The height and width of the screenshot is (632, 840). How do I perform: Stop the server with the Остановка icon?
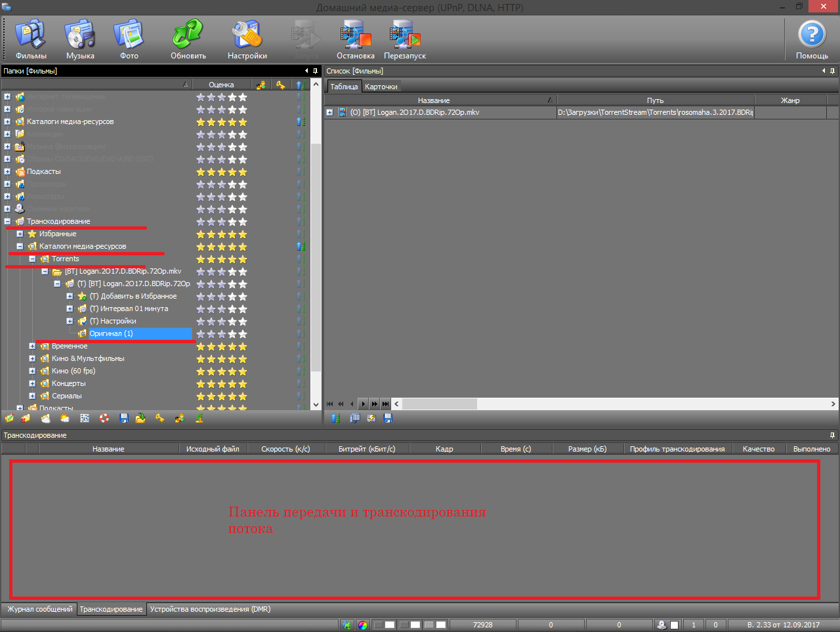click(355, 38)
